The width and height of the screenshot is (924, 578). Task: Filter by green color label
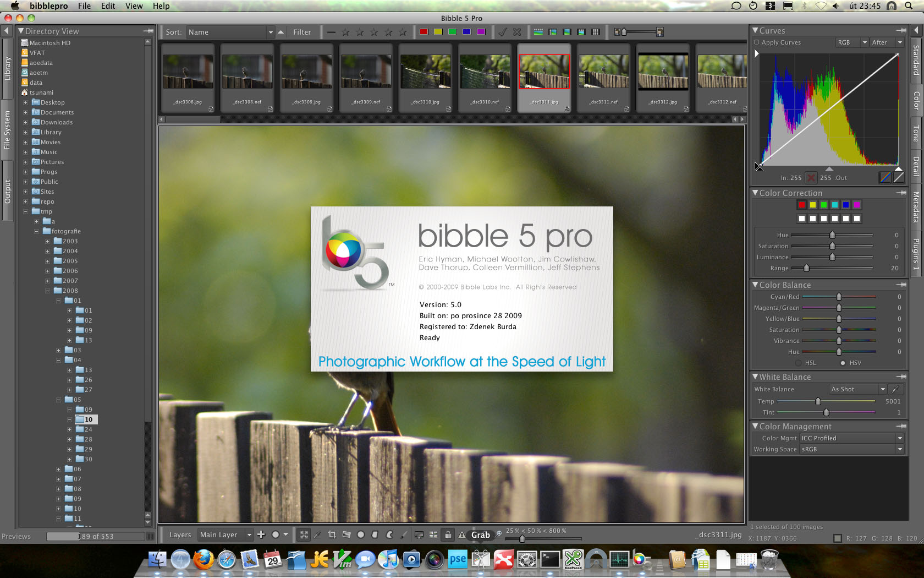[452, 32]
